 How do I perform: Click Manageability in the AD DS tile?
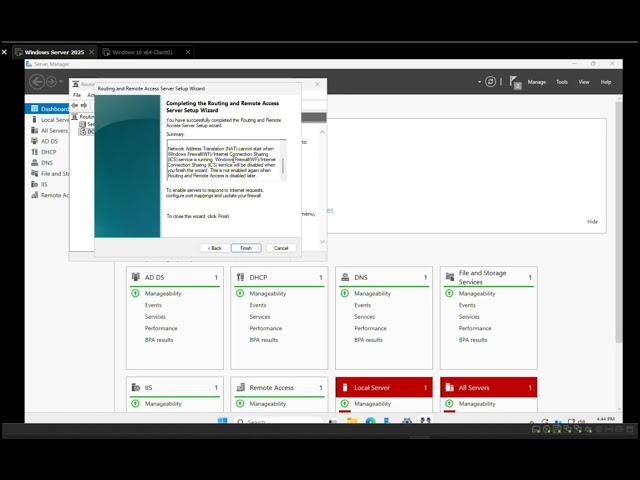[x=163, y=293]
